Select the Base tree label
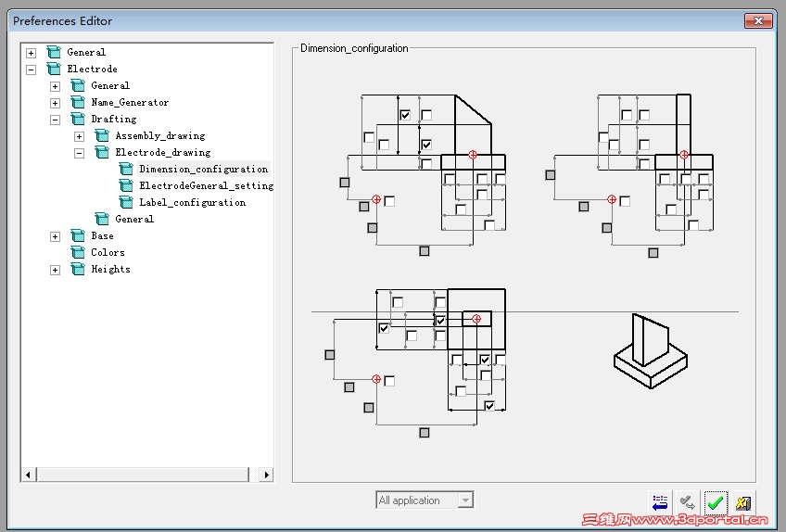Viewport: 786px width, 532px height. point(102,235)
